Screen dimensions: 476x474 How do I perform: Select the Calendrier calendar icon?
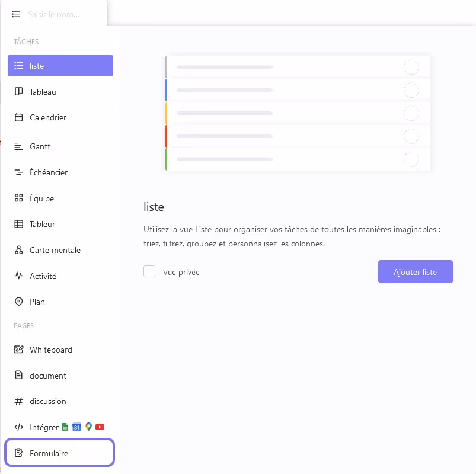point(18,117)
